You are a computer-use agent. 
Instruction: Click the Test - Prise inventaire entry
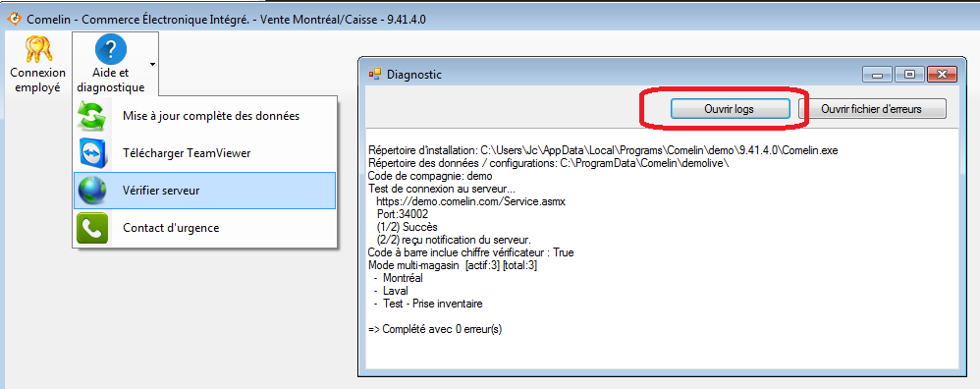(428, 304)
